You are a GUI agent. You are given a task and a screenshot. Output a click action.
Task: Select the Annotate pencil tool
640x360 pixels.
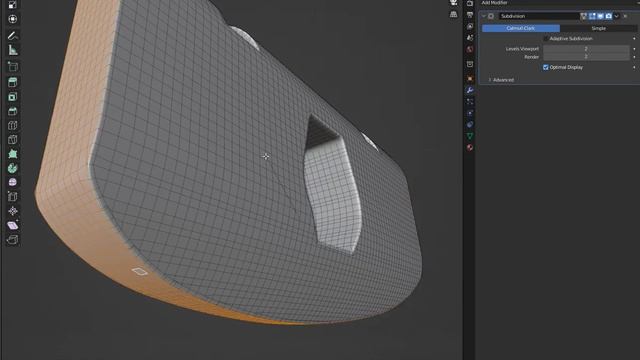click(x=13, y=36)
